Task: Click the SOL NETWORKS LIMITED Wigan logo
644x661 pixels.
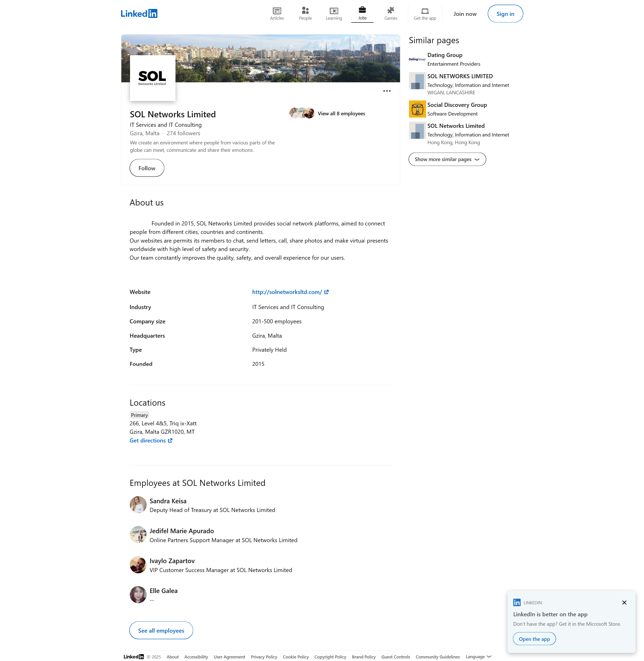Action: click(x=417, y=81)
